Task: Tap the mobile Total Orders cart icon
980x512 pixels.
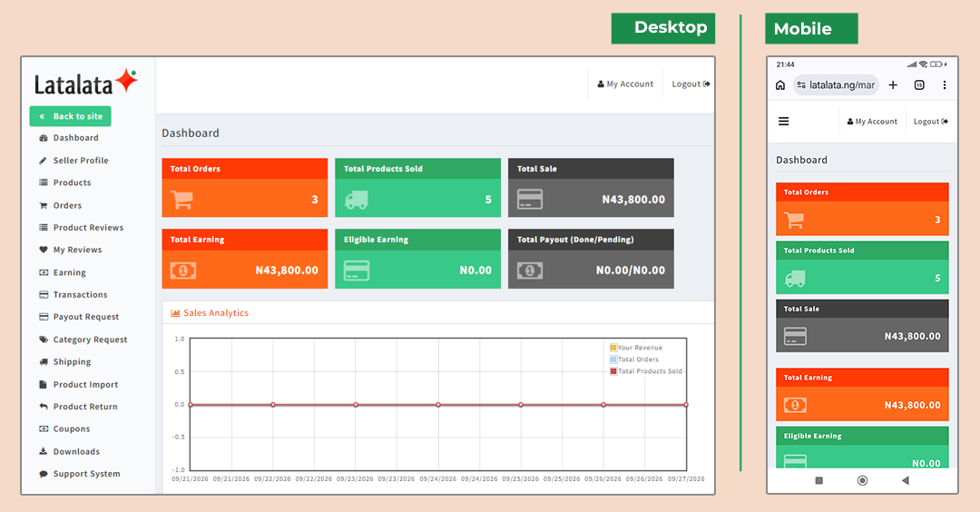Action: tap(794, 220)
